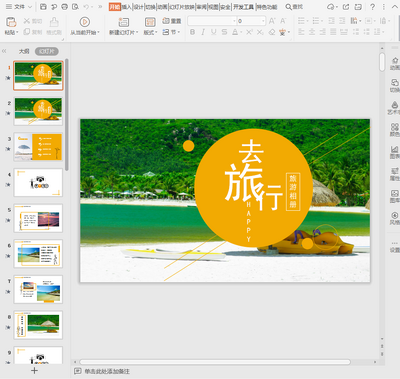This screenshot has height=379, width=400.
Task: Click the numbered list icon
Action: click(x=316, y=21)
